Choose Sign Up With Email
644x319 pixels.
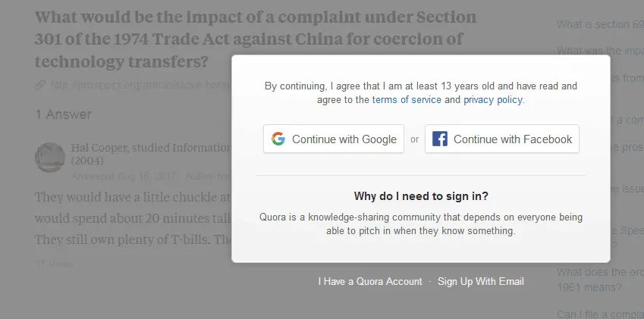click(x=481, y=282)
